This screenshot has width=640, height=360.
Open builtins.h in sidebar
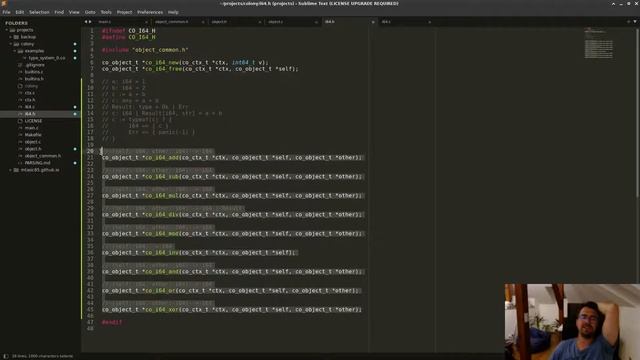click(34, 79)
